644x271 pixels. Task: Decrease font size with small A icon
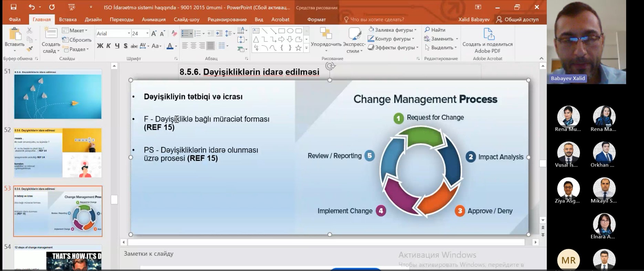pos(162,33)
